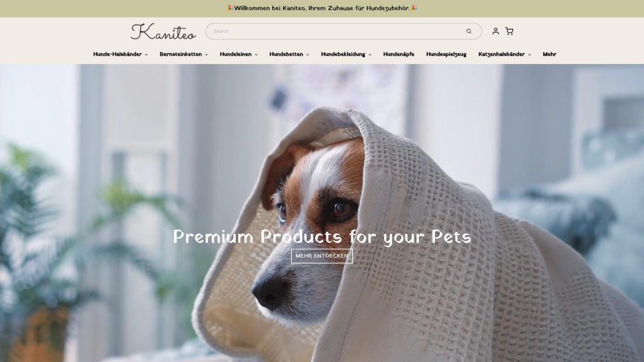The height and width of the screenshot is (362, 644).
Task: Open the Hundespielzeug menu item
Action: (446, 54)
